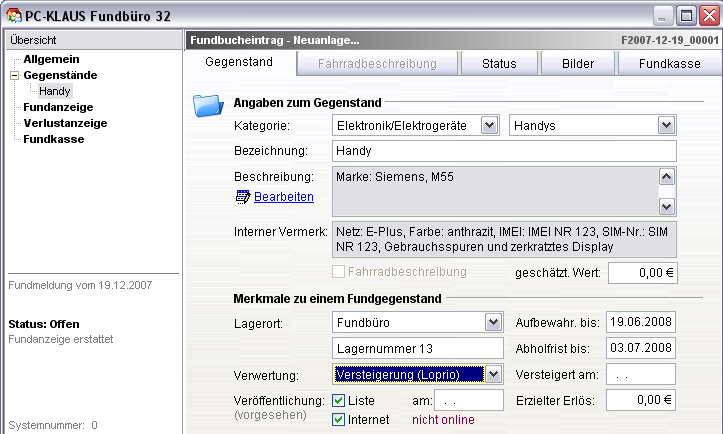Click the Lagernummer 13 input field

(416, 347)
